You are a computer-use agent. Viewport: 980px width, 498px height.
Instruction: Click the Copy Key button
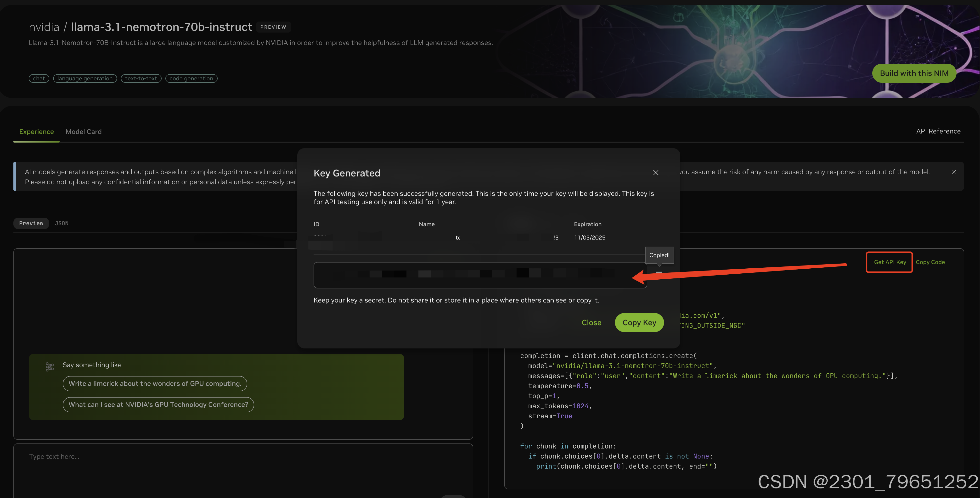pyautogui.click(x=639, y=322)
